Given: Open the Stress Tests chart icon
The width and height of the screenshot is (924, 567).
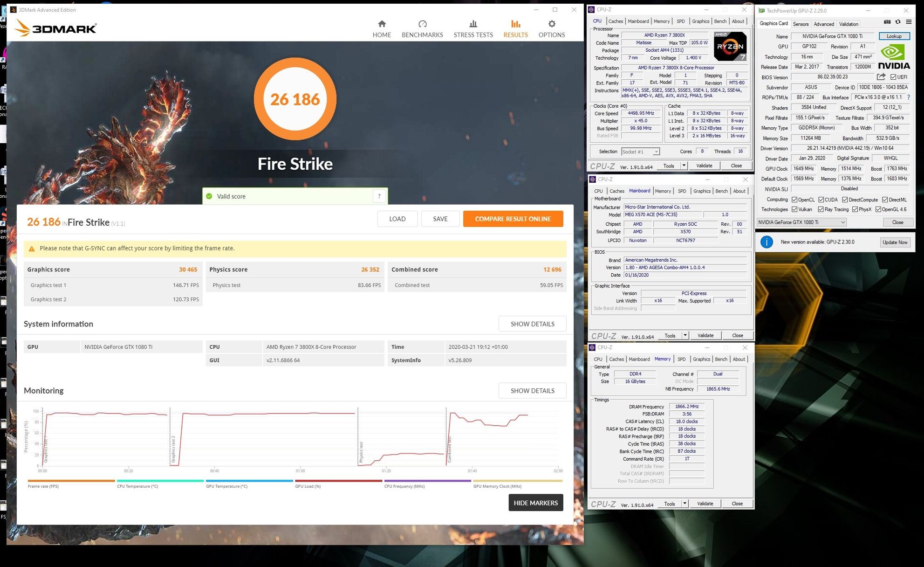Looking at the screenshot, I should [473, 24].
